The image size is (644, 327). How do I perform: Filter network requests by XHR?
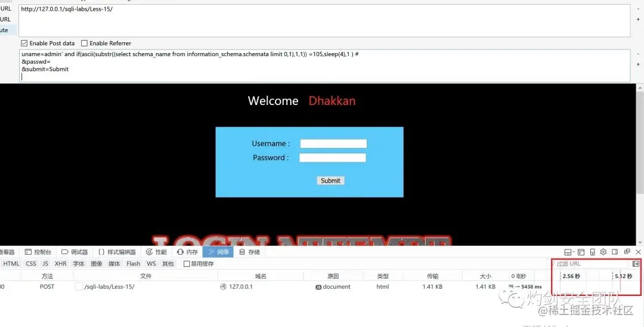[60, 264]
